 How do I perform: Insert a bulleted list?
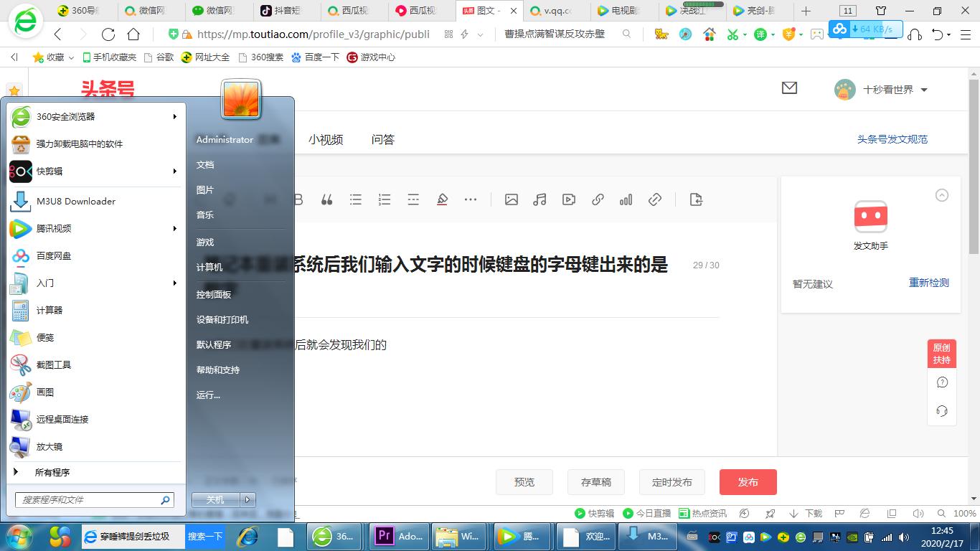tap(356, 199)
